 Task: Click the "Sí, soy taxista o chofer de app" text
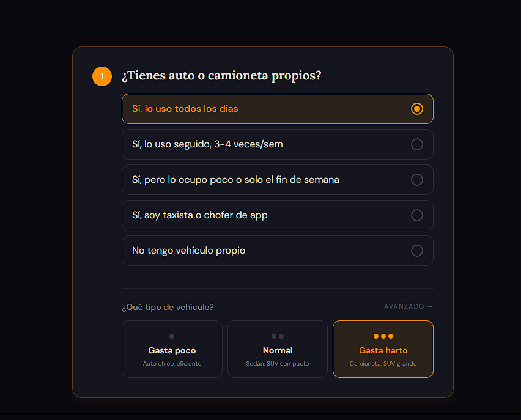(x=200, y=215)
